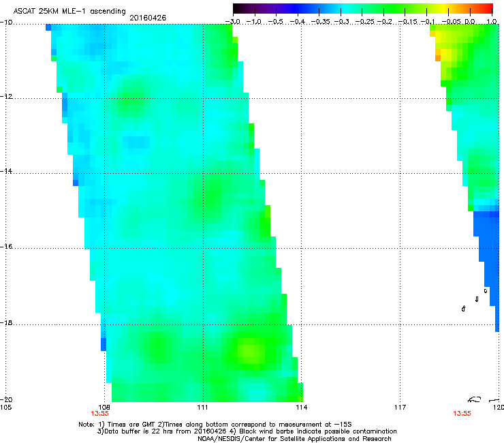Viewport: 504px width, 443px height.
Task: Click the title "ASCAT 25KM MLE-1 ascending"
Action: click(69, 12)
